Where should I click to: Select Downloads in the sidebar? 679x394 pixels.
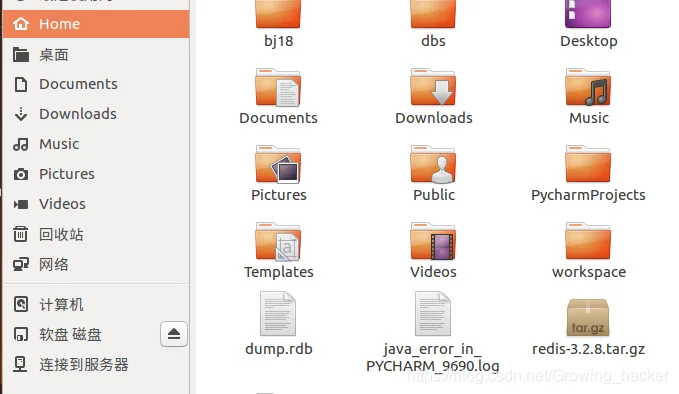point(96,114)
